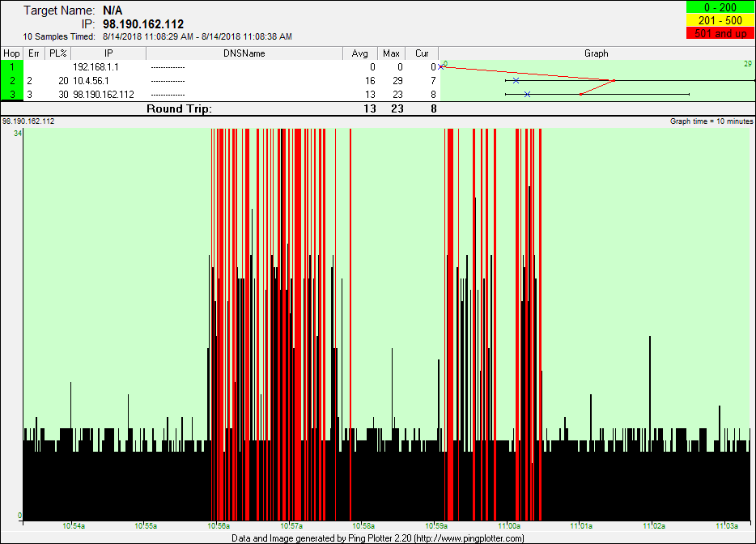The height and width of the screenshot is (544, 756).
Task: Select the green hop 1 number cell
Action: [11, 67]
